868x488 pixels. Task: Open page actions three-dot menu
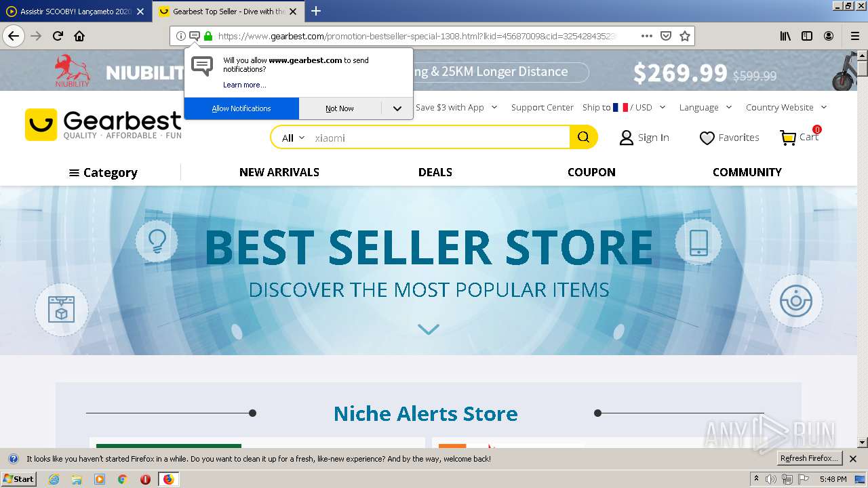(x=646, y=36)
